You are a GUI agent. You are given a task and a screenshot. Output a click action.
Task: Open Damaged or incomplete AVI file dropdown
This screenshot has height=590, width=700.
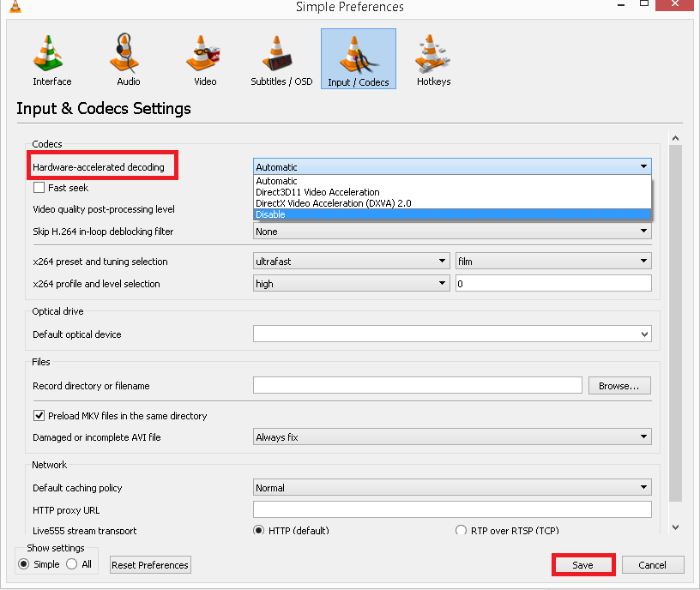(452, 436)
